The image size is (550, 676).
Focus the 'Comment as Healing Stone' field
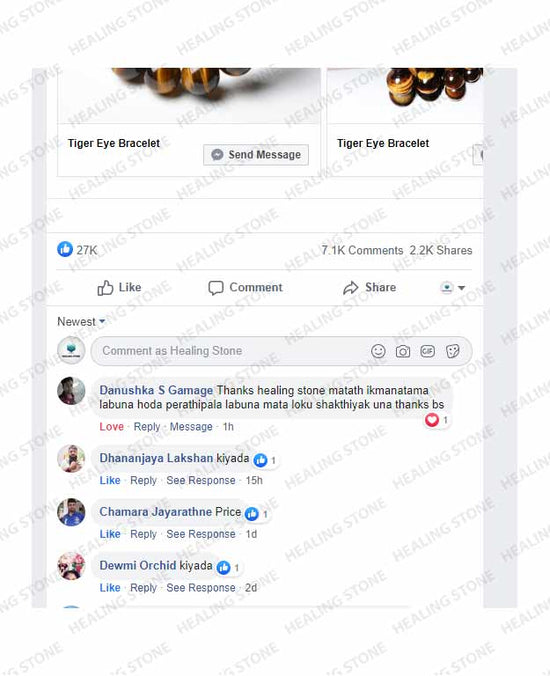[281, 351]
